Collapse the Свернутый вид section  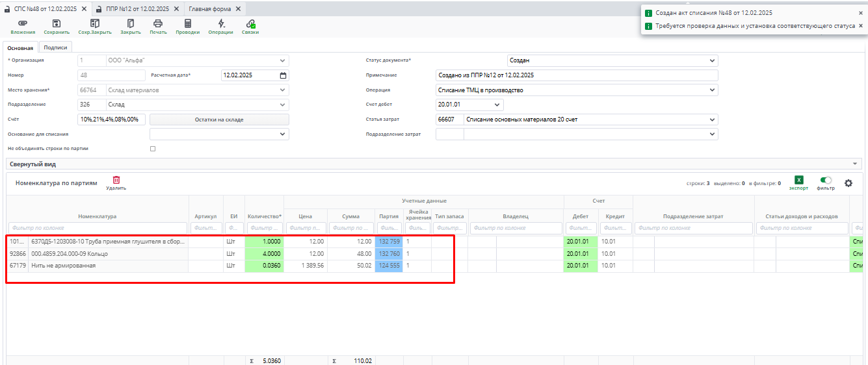click(x=854, y=164)
